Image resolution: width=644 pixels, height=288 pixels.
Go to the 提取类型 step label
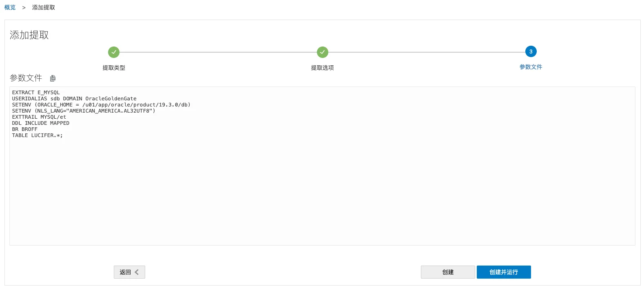pyautogui.click(x=114, y=68)
